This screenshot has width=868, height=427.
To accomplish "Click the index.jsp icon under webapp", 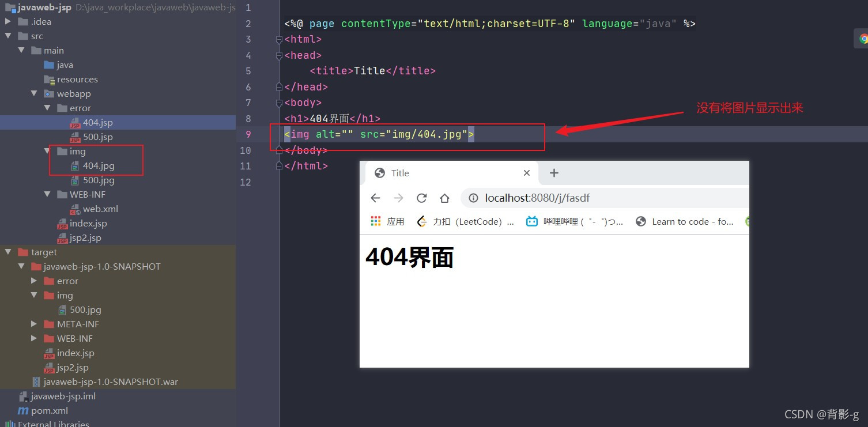I will [x=62, y=224].
